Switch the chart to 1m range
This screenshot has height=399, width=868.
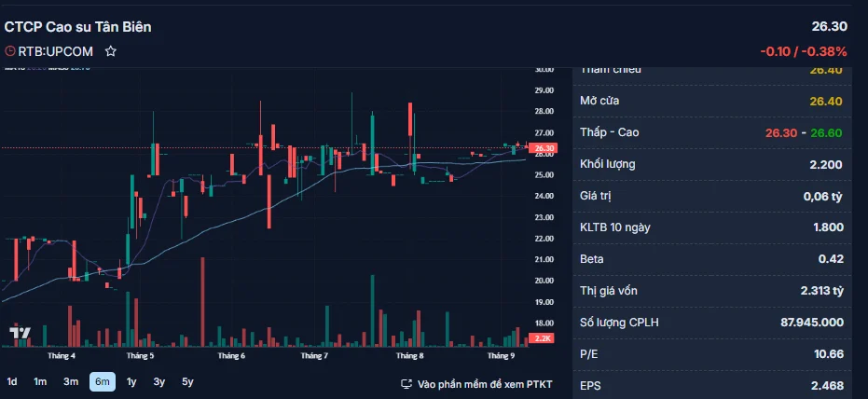tap(40, 381)
